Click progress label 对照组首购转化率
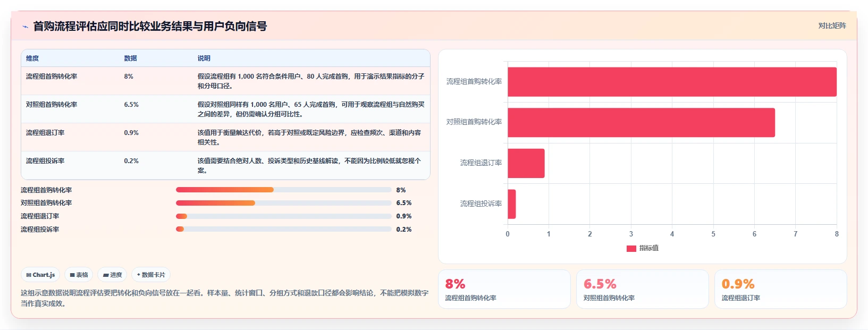868x330 pixels. click(46, 203)
